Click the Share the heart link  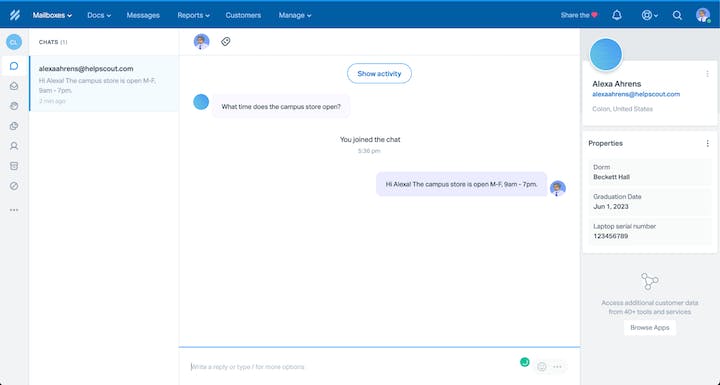pyautogui.click(x=579, y=15)
